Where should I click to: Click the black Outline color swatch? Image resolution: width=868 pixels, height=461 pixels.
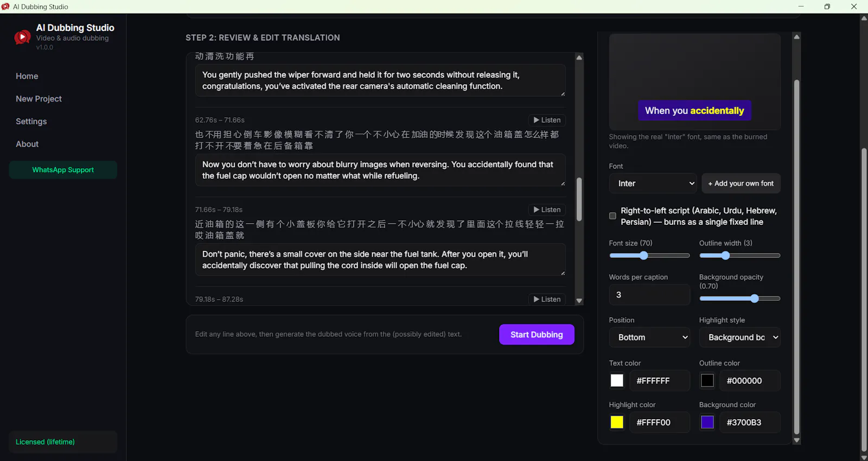point(707,381)
